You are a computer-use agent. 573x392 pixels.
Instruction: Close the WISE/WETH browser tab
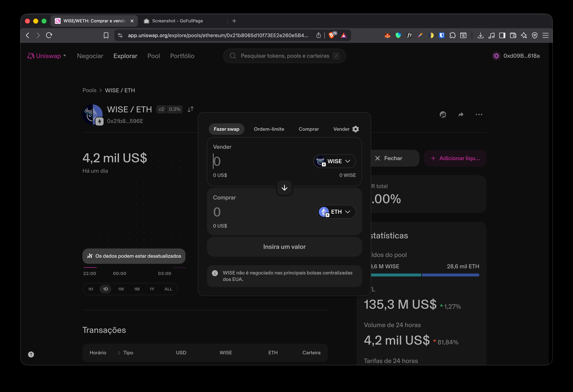click(132, 21)
